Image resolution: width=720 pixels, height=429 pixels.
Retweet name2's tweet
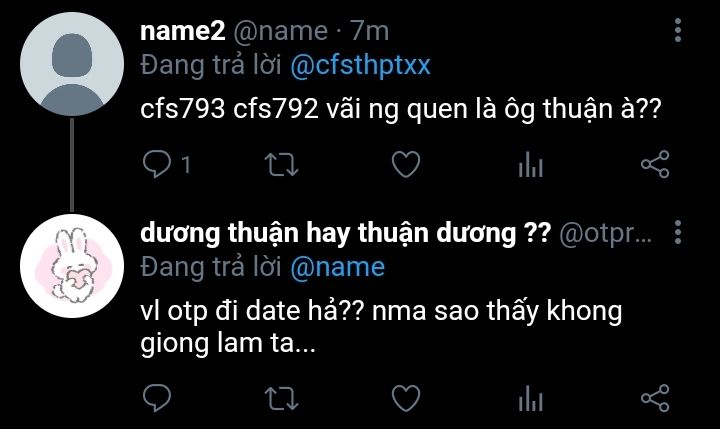(281, 164)
